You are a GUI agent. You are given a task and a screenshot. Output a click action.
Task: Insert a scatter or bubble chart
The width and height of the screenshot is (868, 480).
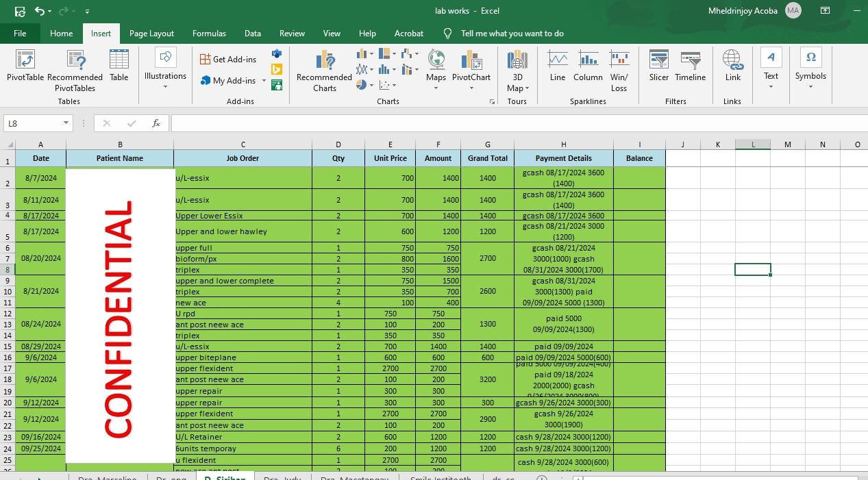(x=388, y=85)
